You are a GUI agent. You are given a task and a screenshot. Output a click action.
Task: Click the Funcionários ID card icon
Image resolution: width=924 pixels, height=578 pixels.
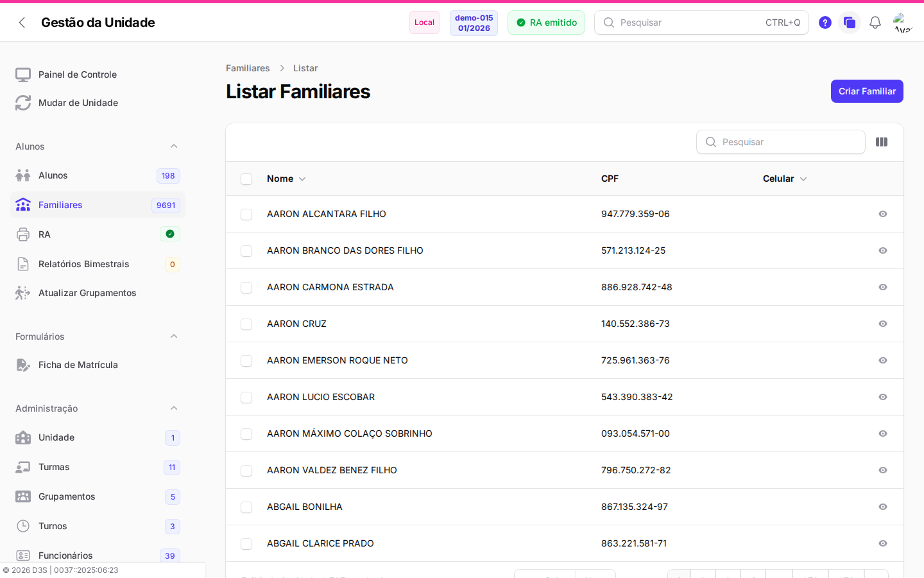pyautogui.click(x=23, y=556)
